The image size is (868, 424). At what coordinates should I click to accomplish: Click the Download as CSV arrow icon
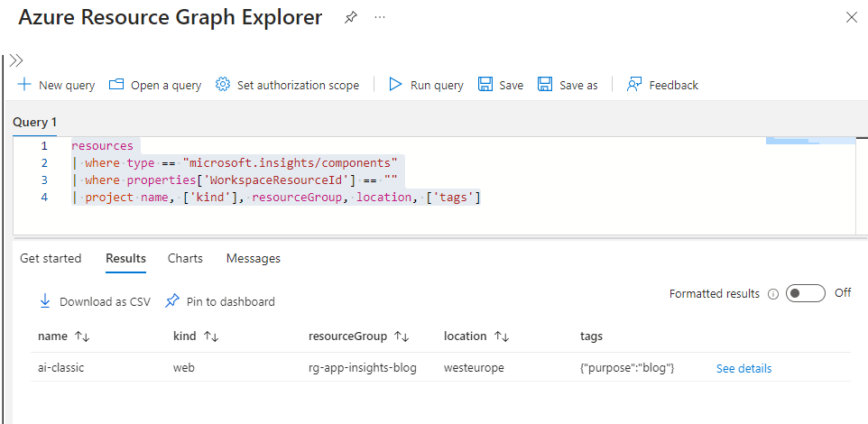point(45,301)
